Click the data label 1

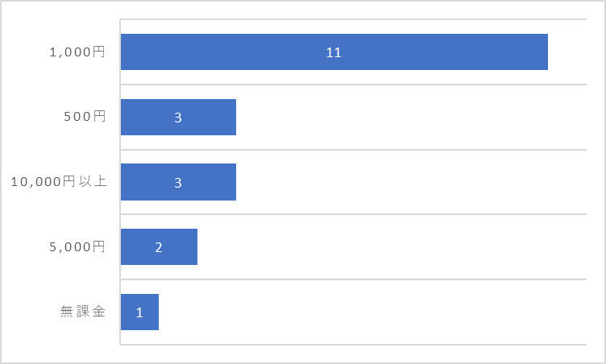139,312
